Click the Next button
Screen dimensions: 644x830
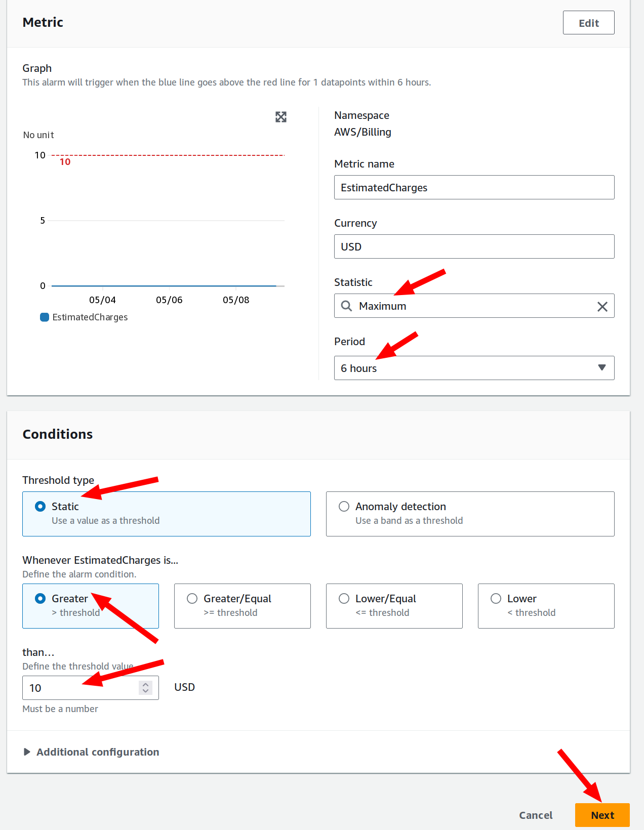coord(602,815)
